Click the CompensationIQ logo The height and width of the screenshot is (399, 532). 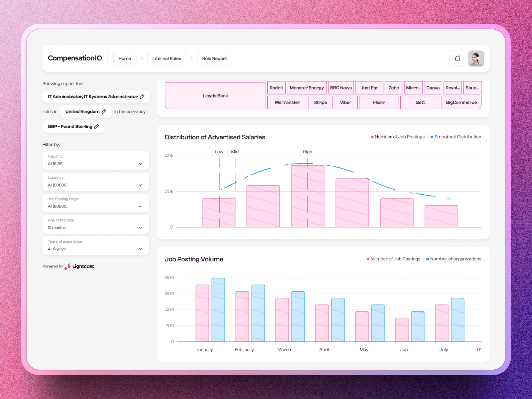75,58
